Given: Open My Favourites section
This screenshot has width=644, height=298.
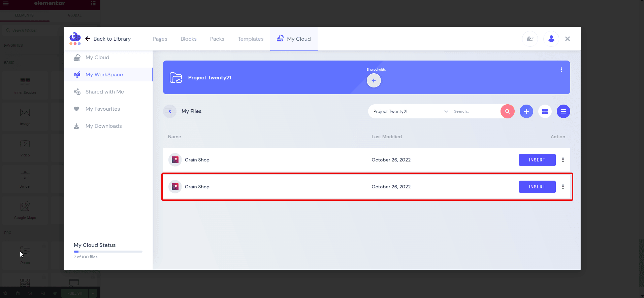Looking at the screenshot, I should click(x=108, y=109).
